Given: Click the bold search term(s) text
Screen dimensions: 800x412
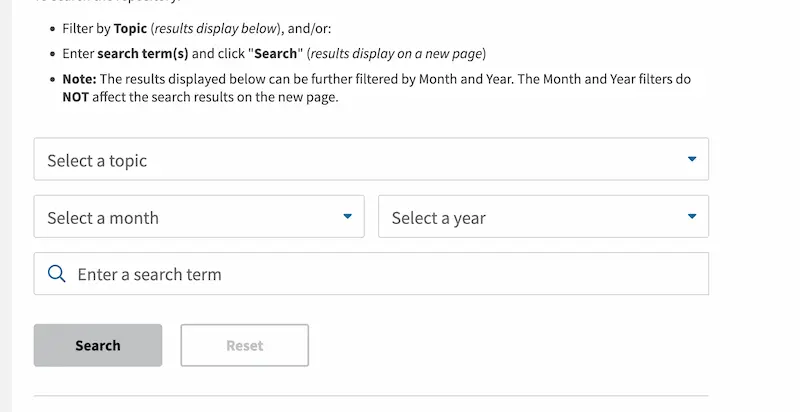Looking at the screenshot, I should point(143,54).
